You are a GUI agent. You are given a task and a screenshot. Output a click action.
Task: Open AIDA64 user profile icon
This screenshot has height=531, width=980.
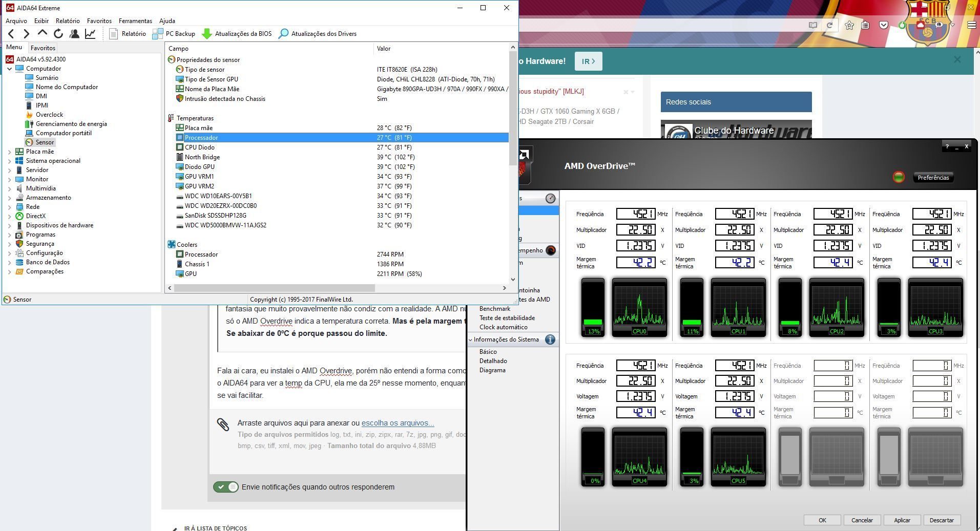[x=74, y=34]
